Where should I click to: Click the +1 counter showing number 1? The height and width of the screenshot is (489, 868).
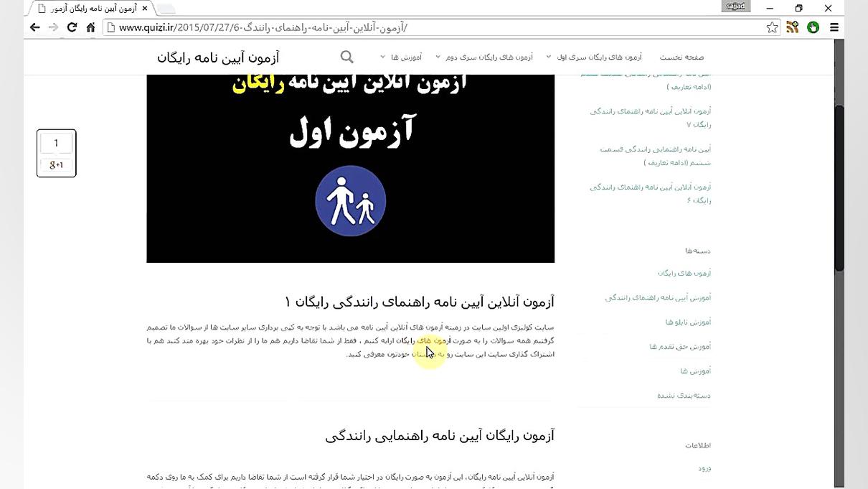[56, 143]
